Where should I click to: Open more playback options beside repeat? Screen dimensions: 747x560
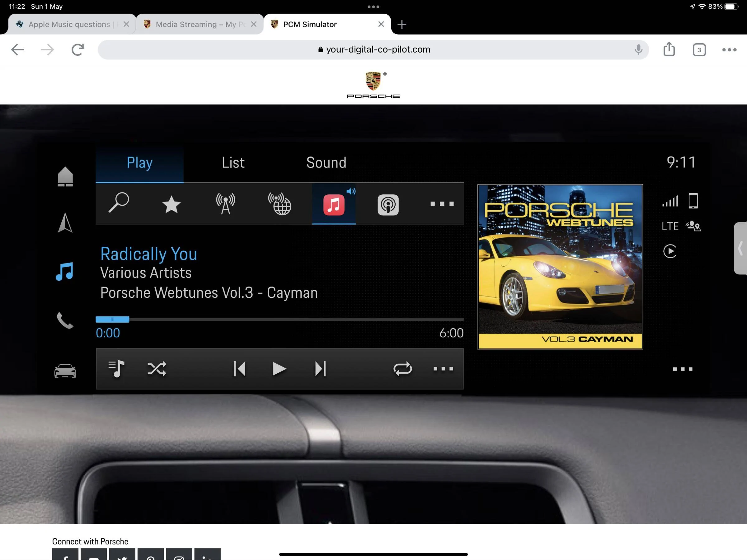(x=443, y=369)
